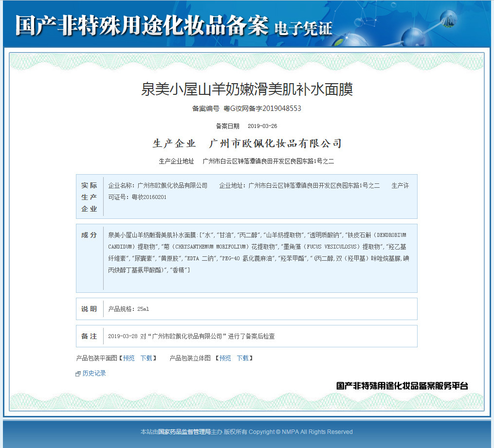Click the 2019-03-28 inspection remark text
This screenshot has height=448, width=494.
coord(192,336)
